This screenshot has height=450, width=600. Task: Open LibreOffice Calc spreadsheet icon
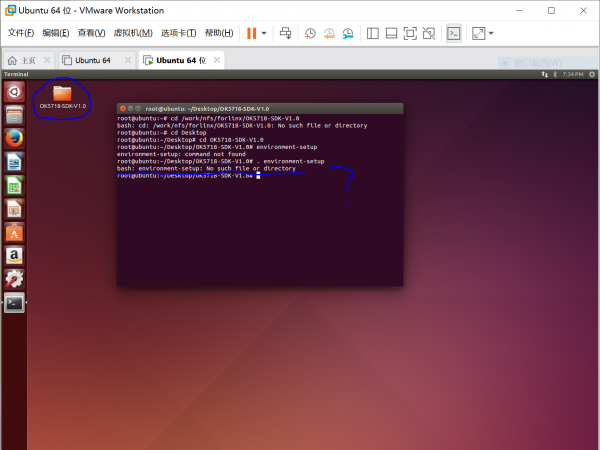coord(14,186)
